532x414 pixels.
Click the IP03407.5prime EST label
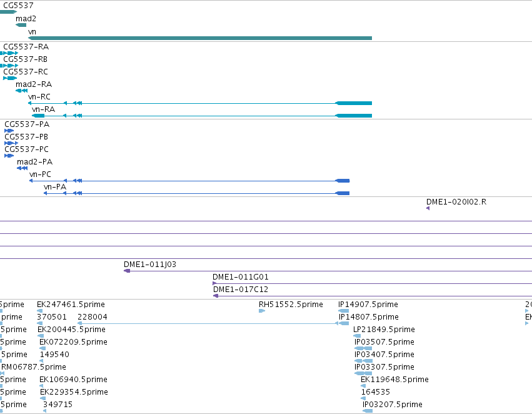point(384,355)
